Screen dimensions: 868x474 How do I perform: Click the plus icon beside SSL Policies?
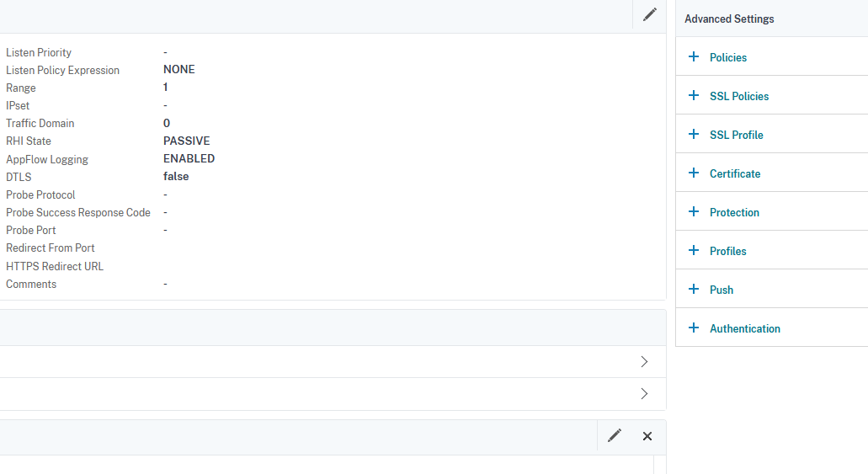point(694,96)
